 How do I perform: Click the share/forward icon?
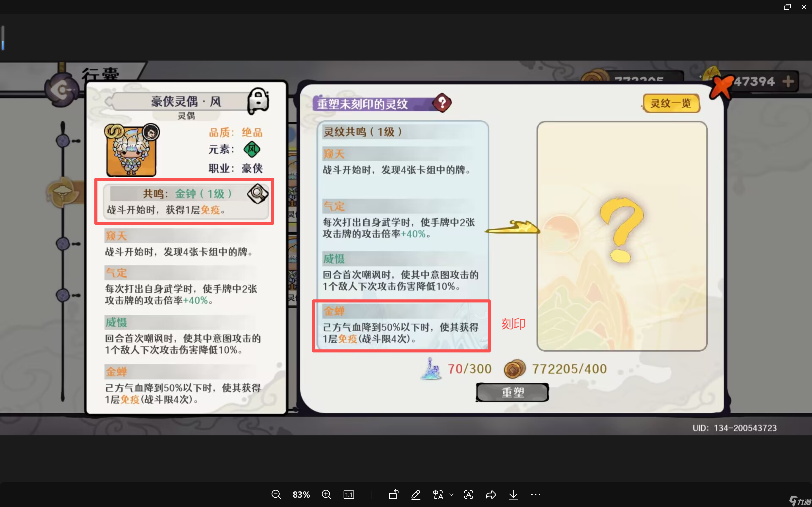[x=491, y=495]
